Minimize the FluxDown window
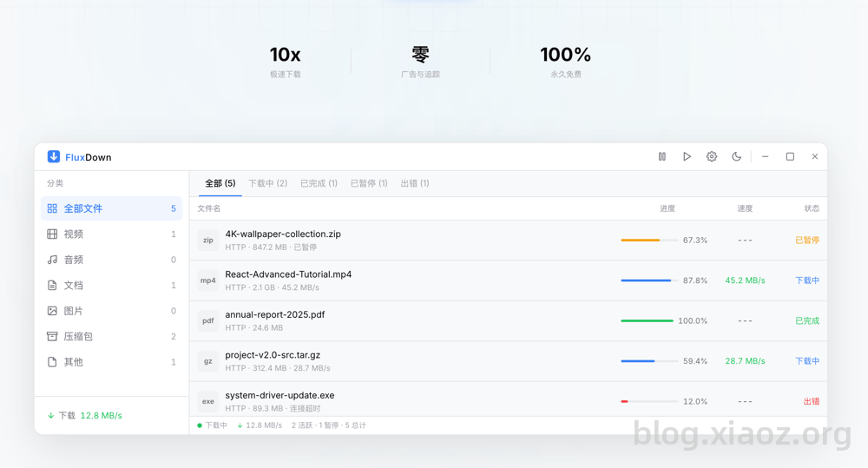 pos(765,157)
